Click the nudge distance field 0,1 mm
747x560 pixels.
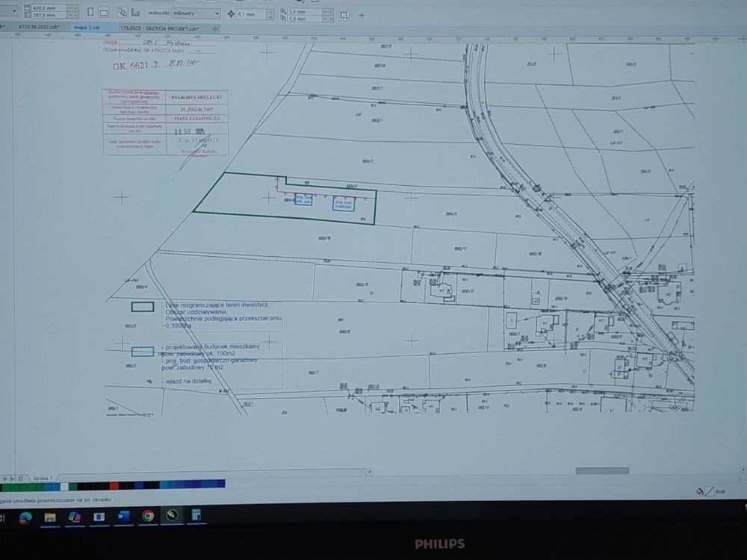coord(250,15)
